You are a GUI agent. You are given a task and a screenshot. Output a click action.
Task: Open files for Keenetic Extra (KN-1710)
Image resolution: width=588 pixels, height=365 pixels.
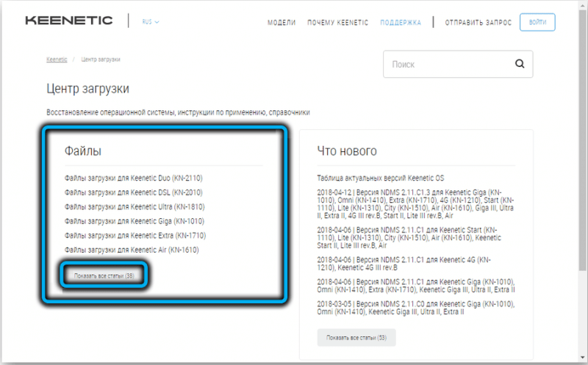coord(135,235)
